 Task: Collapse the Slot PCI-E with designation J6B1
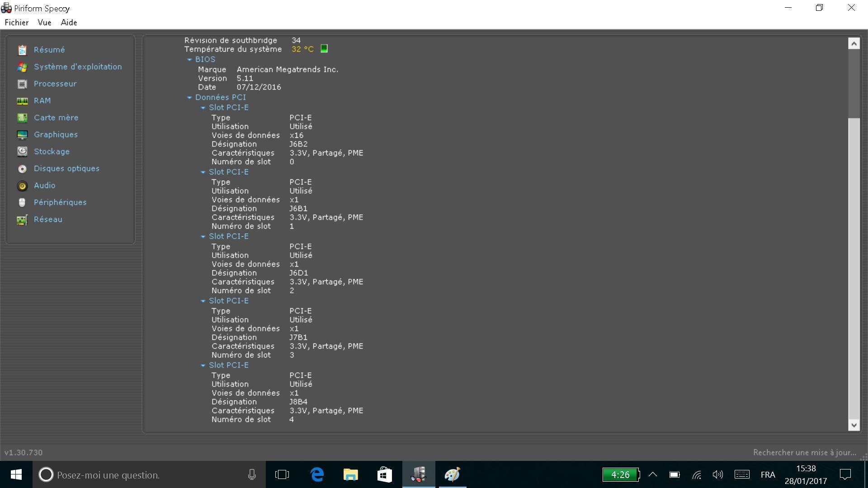pyautogui.click(x=203, y=172)
